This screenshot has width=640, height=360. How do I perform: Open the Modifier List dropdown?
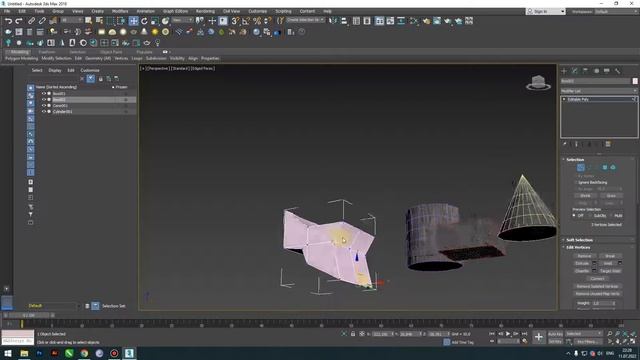(598, 91)
